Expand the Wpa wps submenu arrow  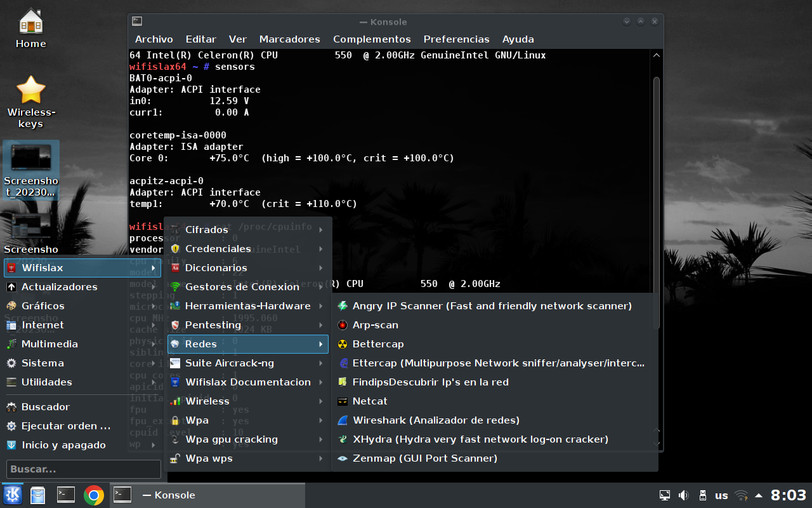point(321,458)
